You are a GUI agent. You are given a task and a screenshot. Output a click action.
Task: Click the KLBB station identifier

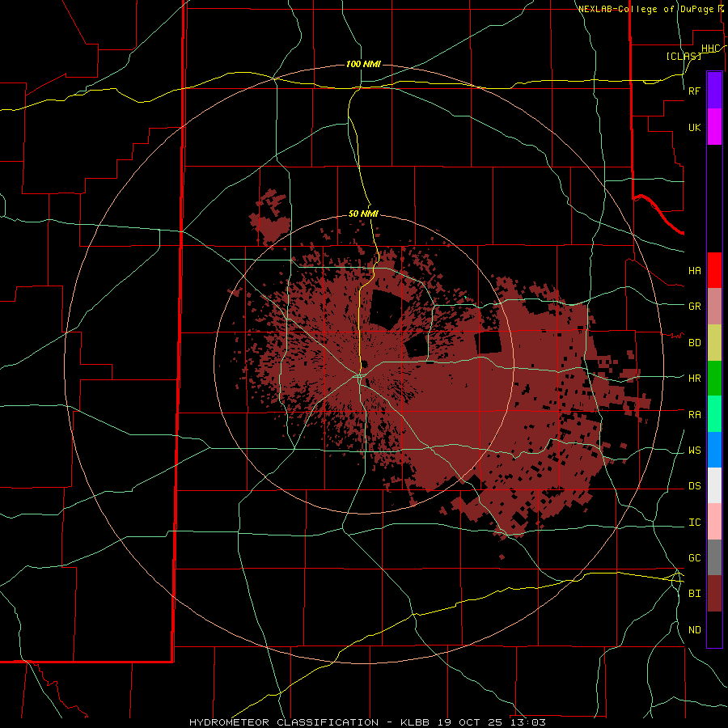point(415,722)
